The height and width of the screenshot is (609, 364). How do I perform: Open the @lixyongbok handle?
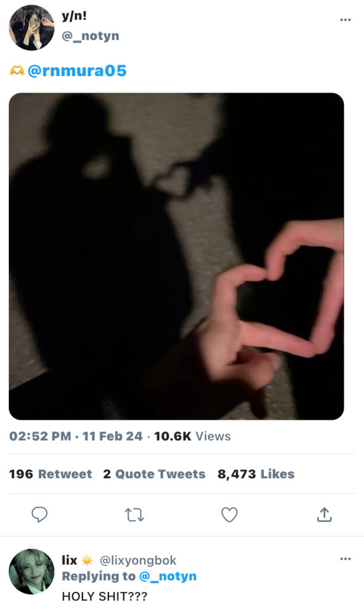pos(138,560)
